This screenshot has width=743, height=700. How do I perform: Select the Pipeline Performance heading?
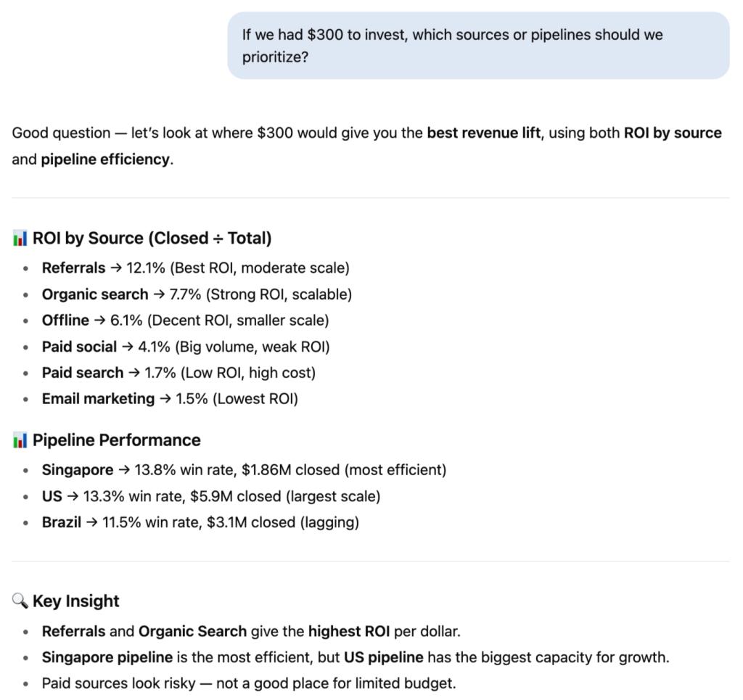117,440
